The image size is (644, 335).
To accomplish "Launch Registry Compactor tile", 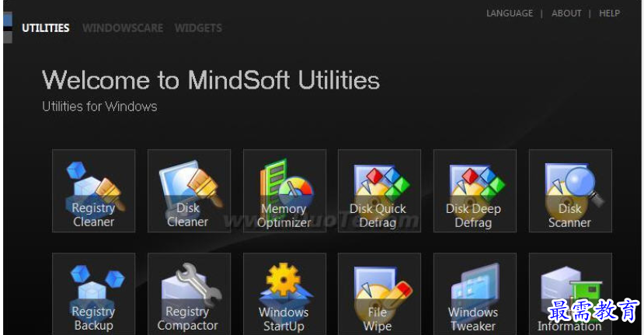I will coord(189,294).
